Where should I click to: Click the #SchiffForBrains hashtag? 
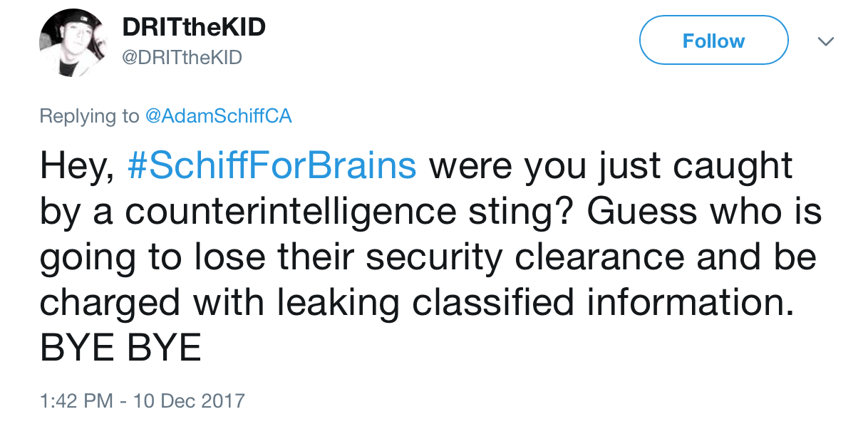tap(271, 167)
